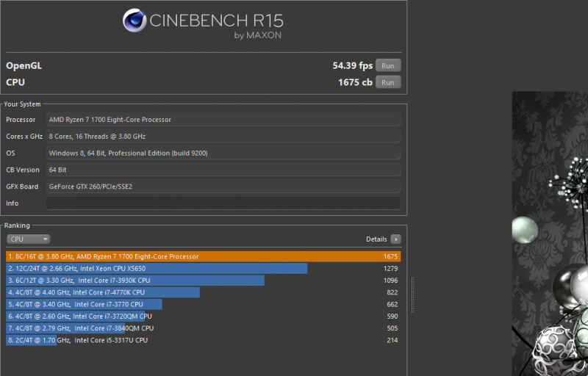The height and width of the screenshot is (376, 588).
Task: Select ranking row Intel Core i7-3840QM
Action: (x=204, y=328)
